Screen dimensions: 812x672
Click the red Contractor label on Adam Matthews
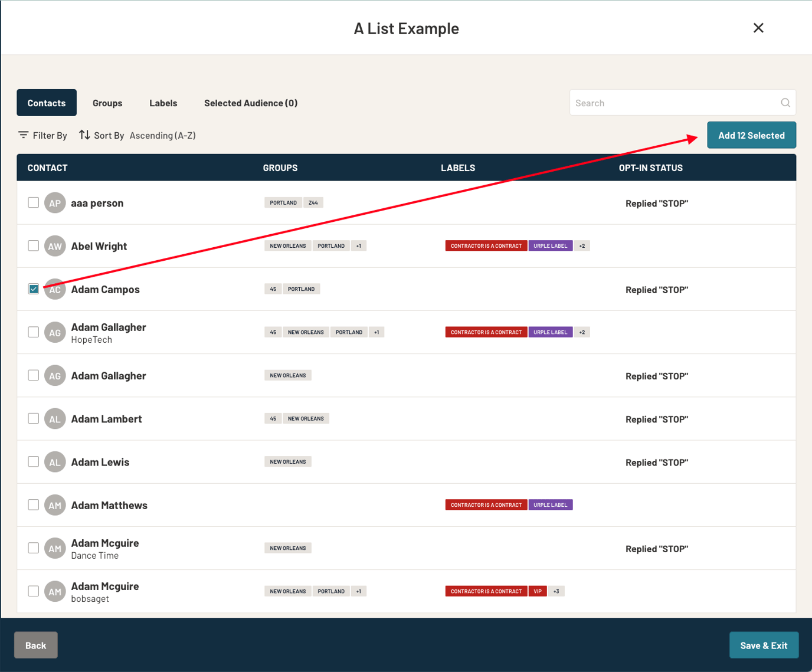(486, 505)
